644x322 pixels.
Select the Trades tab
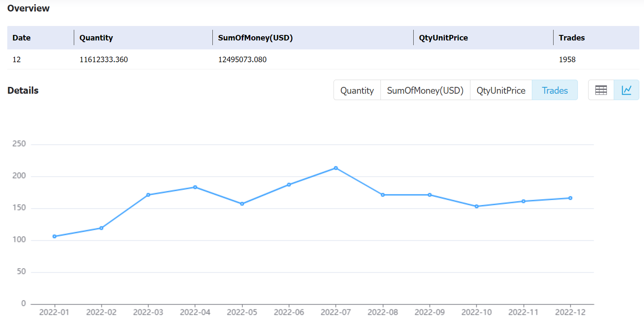555,90
